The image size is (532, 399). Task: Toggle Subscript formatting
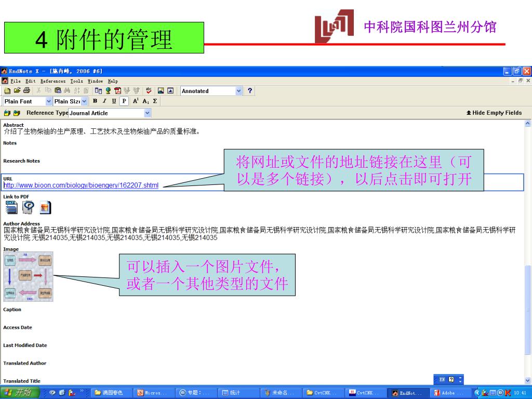pyautogui.click(x=145, y=101)
